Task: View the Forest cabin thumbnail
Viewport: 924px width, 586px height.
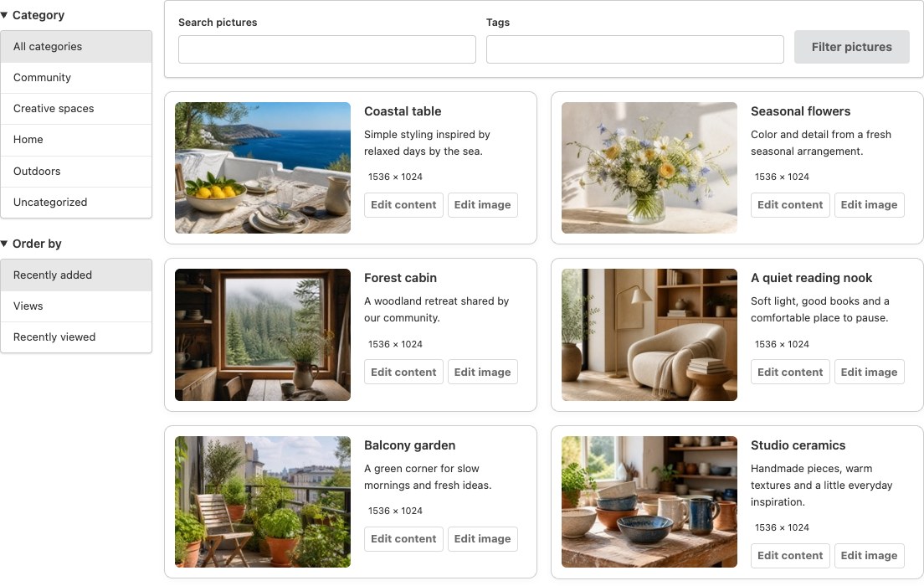Action: pyautogui.click(x=263, y=335)
